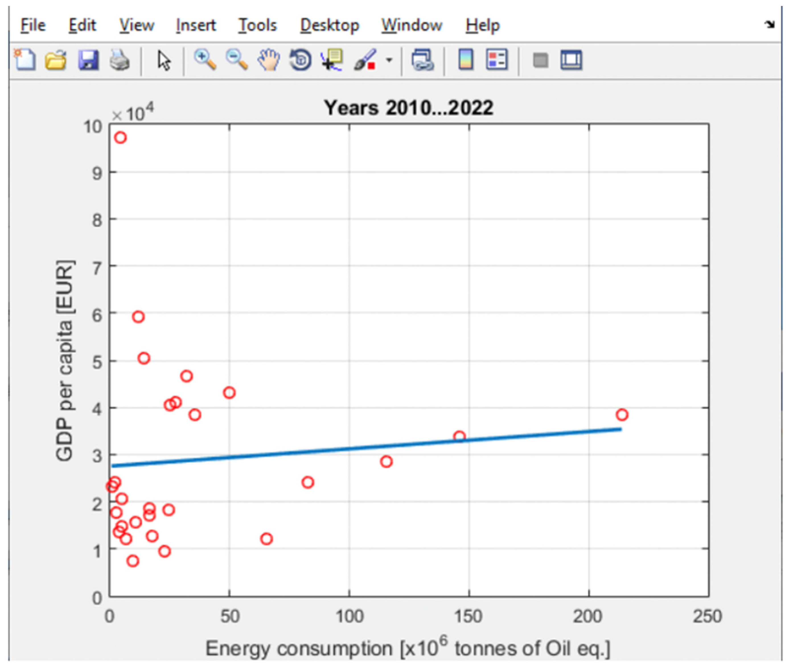
Task: Insert a Colorbar from the toolbar
Action: click(465, 60)
